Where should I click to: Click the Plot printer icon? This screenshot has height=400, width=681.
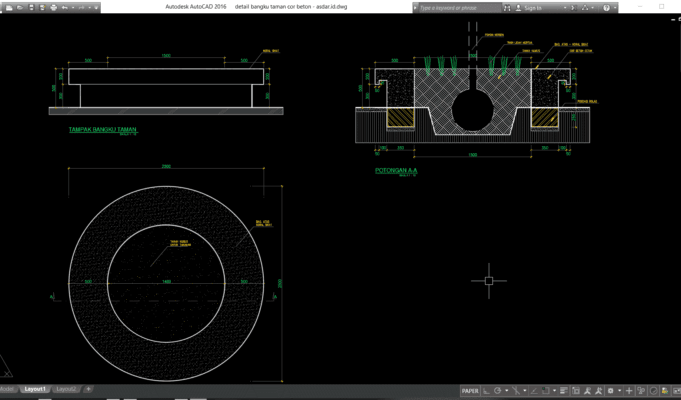click(x=54, y=7)
